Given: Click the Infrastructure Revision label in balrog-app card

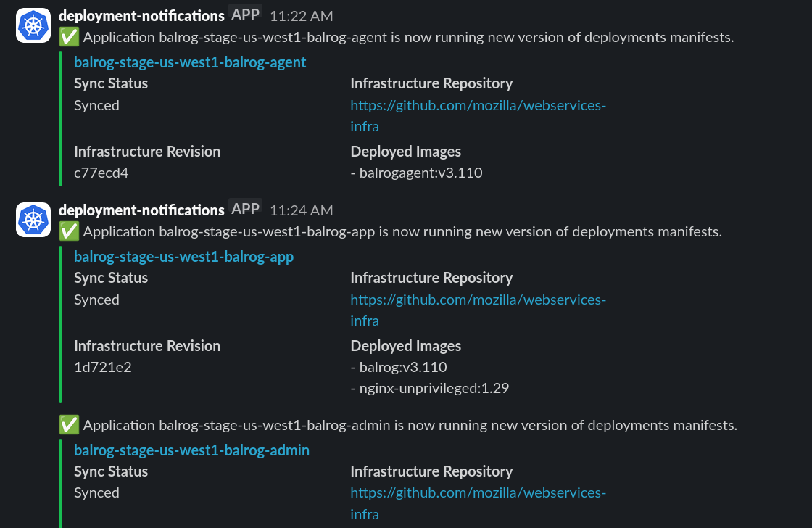Looking at the screenshot, I should click(147, 346).
